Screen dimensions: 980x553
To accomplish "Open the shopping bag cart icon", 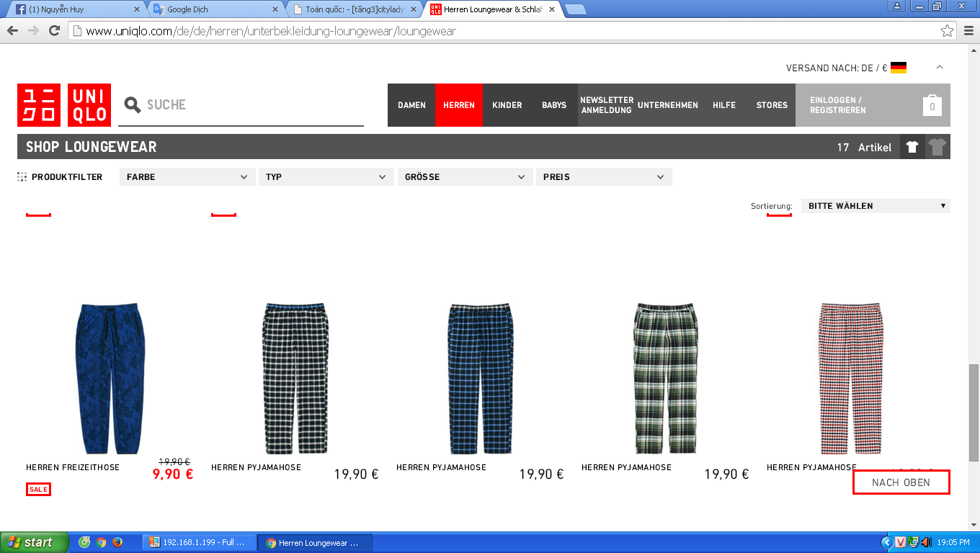I will tap(932, 105).
